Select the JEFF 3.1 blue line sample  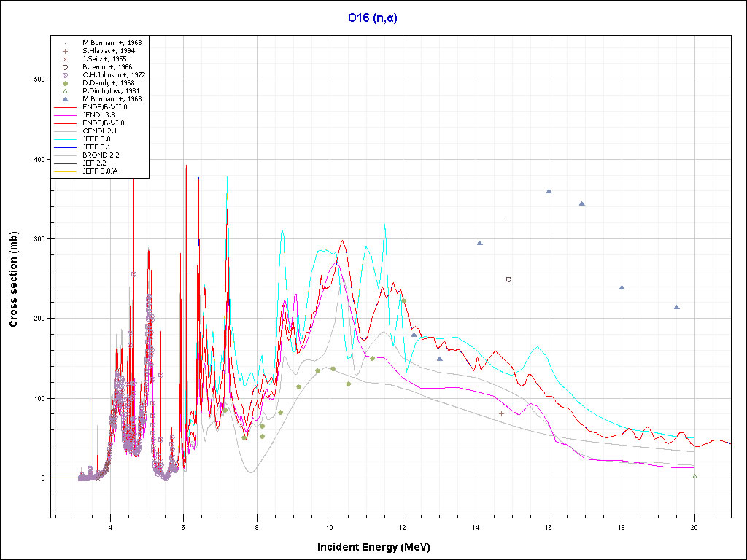coord(66,147)
